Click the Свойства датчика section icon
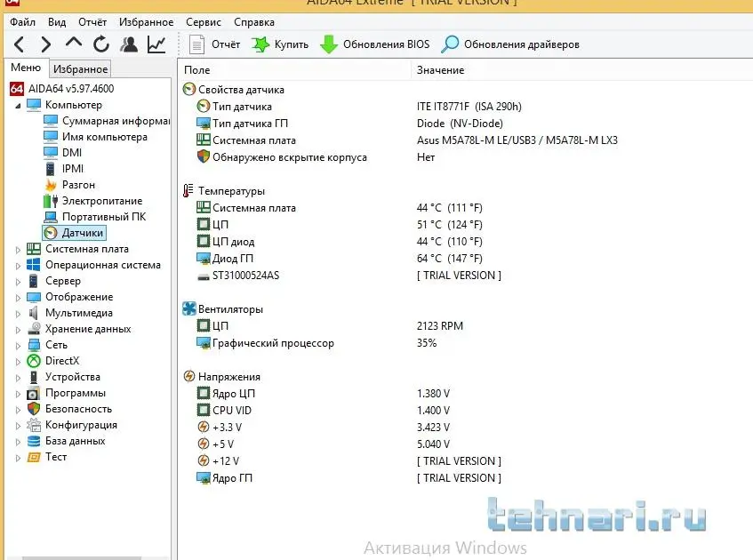This screenshot has height=560, width=753. pyautogui.click(x=189, y=89)
